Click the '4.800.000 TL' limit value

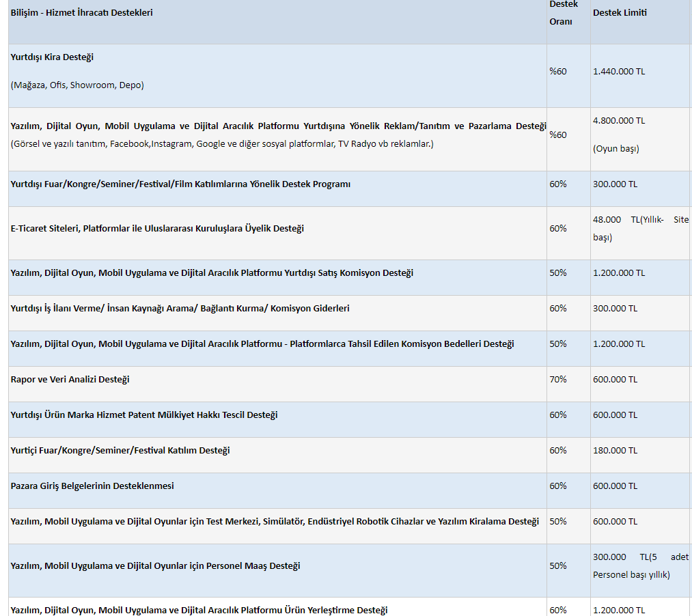(x=619, y=121)
